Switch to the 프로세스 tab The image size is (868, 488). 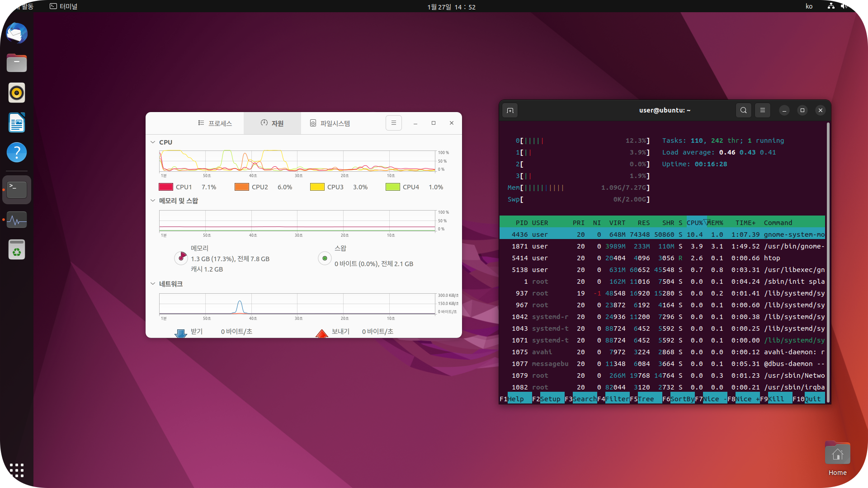click(x=215, y=123)
